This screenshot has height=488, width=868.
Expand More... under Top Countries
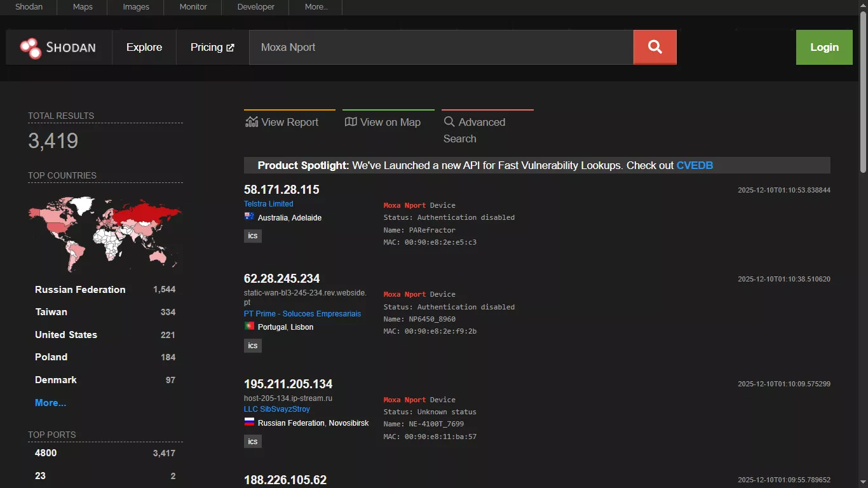click(50, 402)
